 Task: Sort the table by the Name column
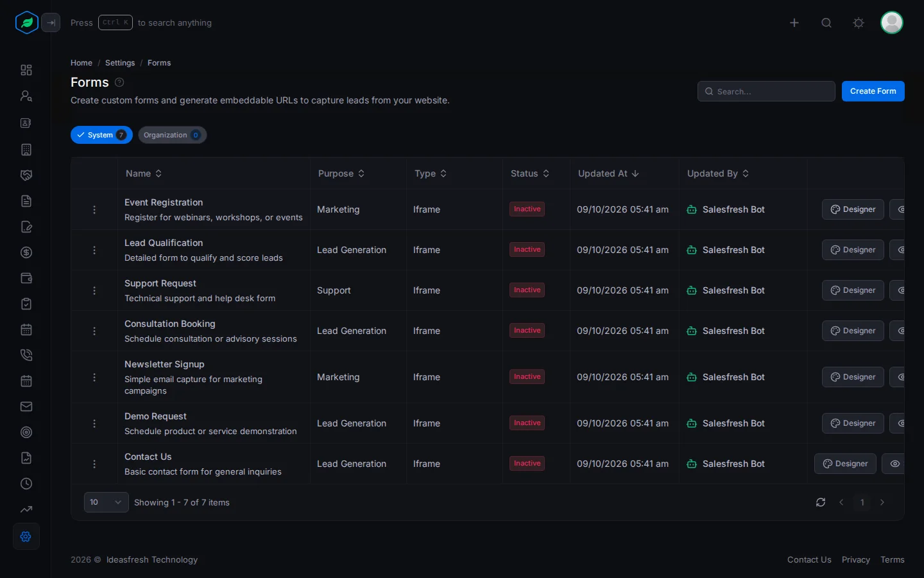[x=144, y=173]
